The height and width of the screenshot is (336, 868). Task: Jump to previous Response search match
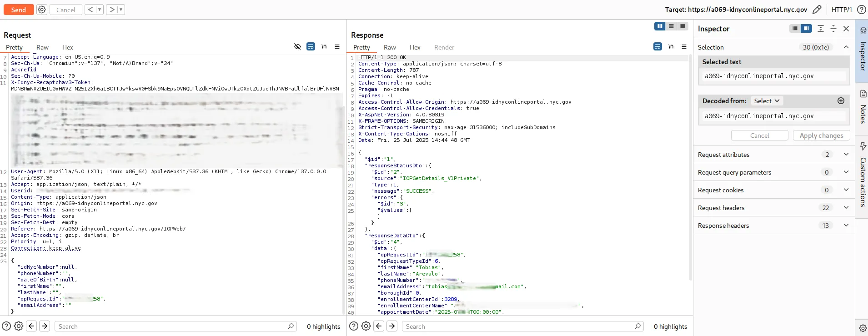click(x=379, y=326)
